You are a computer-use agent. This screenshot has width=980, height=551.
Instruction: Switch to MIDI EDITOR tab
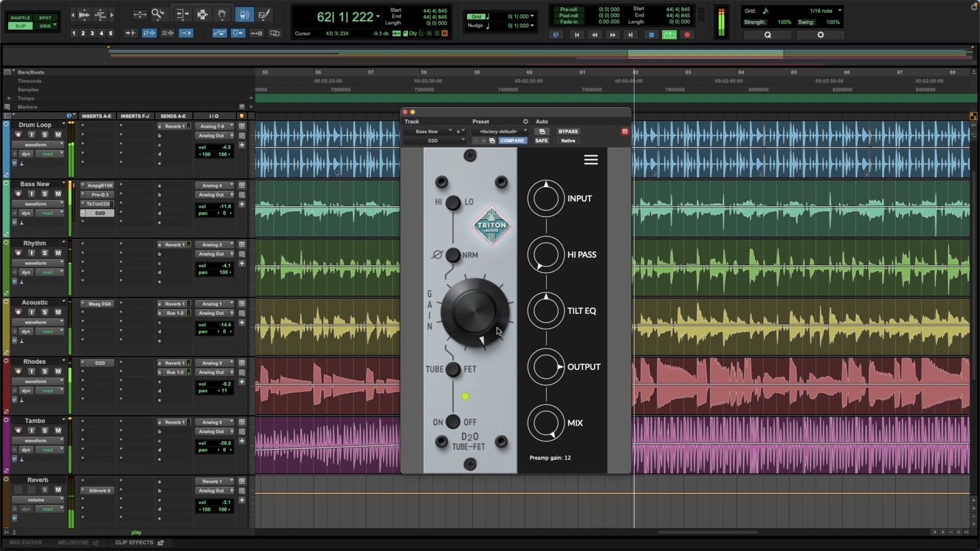[x=26, y=542]
